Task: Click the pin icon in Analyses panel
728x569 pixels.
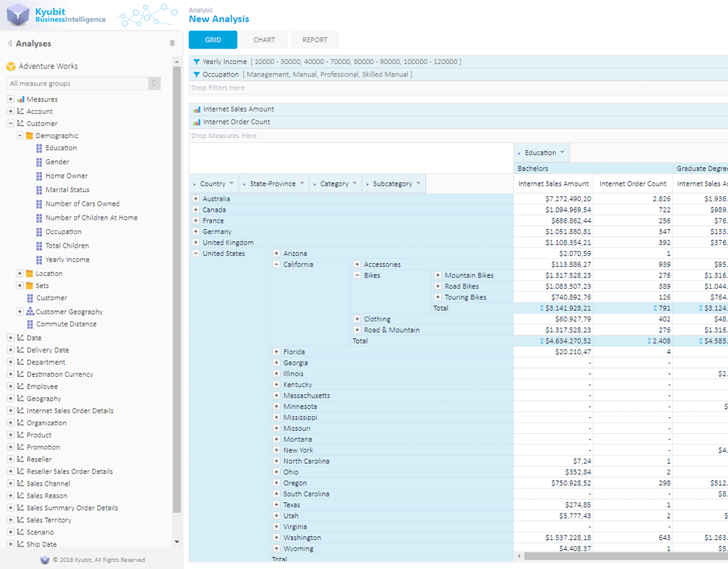Action: 172,43
